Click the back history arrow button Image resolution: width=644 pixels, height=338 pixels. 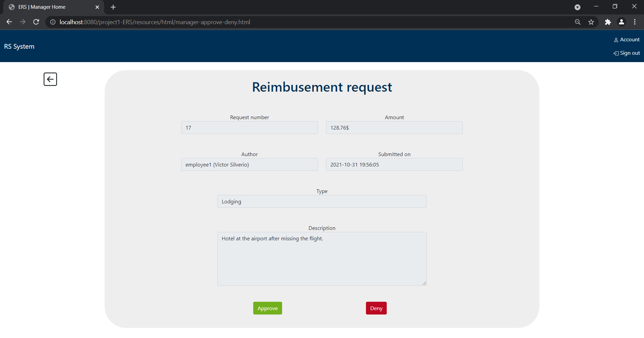pos(9,22)
